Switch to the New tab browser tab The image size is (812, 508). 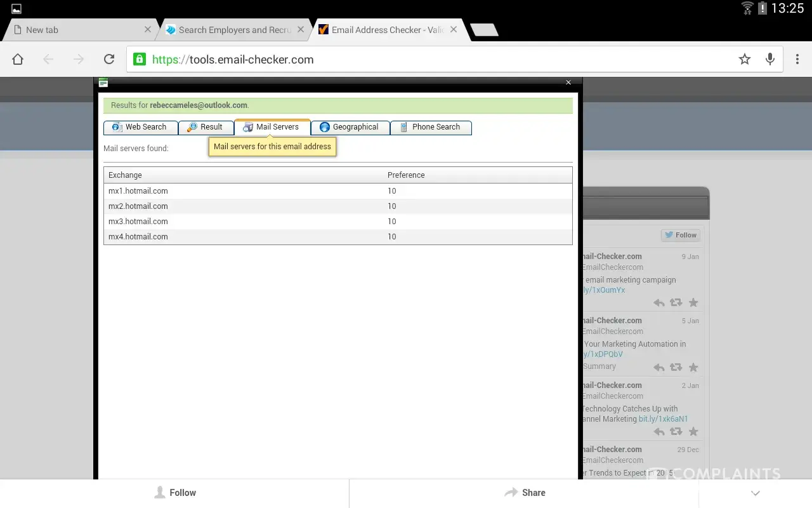[76, 30]
